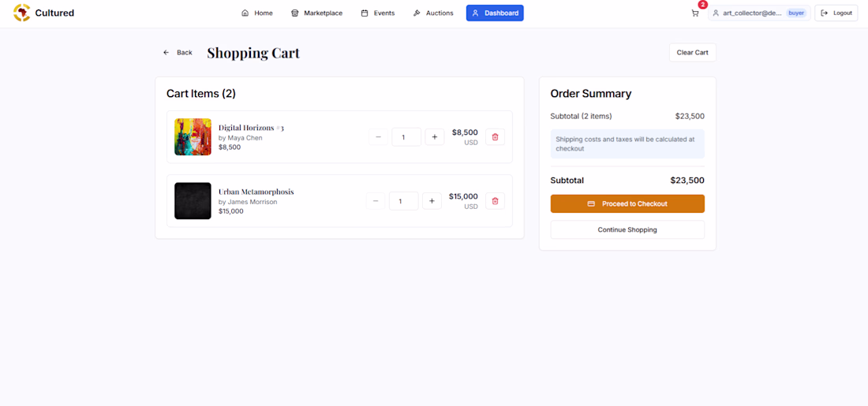Click the 'by Maya Chen' artist text
Viewport: 868px width, 406px height.
pyautogui.click(x=240, y=138)
